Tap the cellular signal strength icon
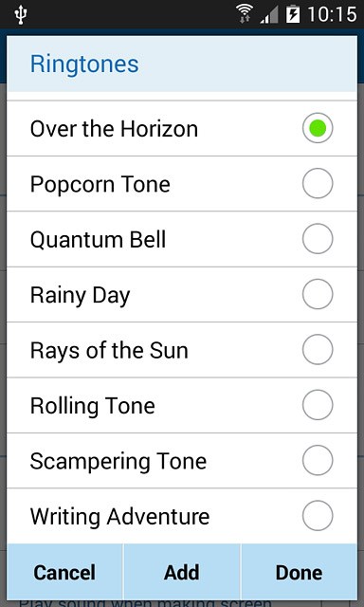 click(269, 15)
